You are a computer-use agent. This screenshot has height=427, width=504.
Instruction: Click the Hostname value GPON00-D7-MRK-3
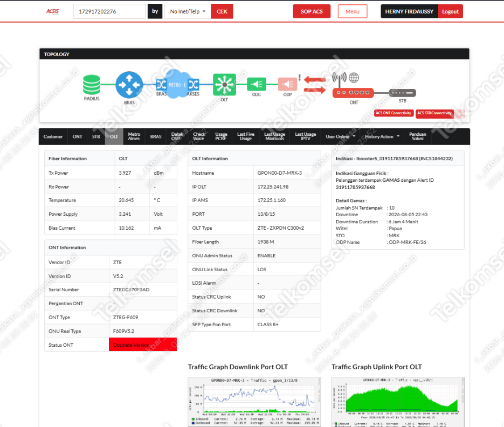pos(280,173)
